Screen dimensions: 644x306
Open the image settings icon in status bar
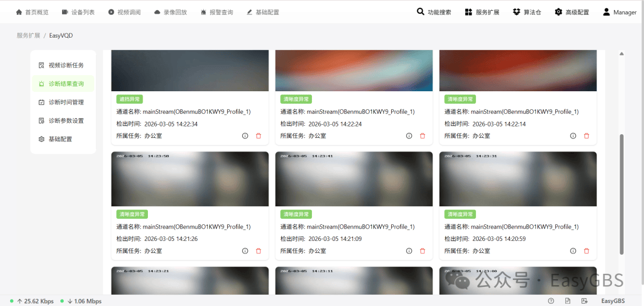pos(584,301)
